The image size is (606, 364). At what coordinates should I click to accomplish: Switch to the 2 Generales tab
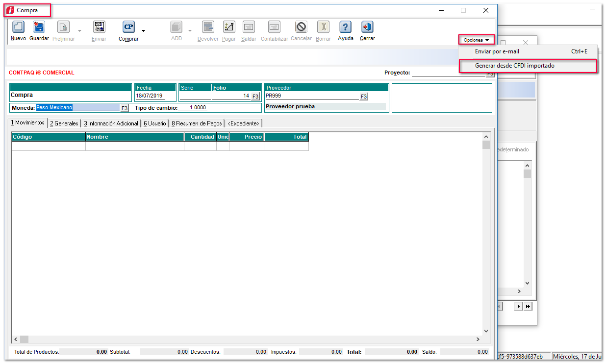coord(64,123)
